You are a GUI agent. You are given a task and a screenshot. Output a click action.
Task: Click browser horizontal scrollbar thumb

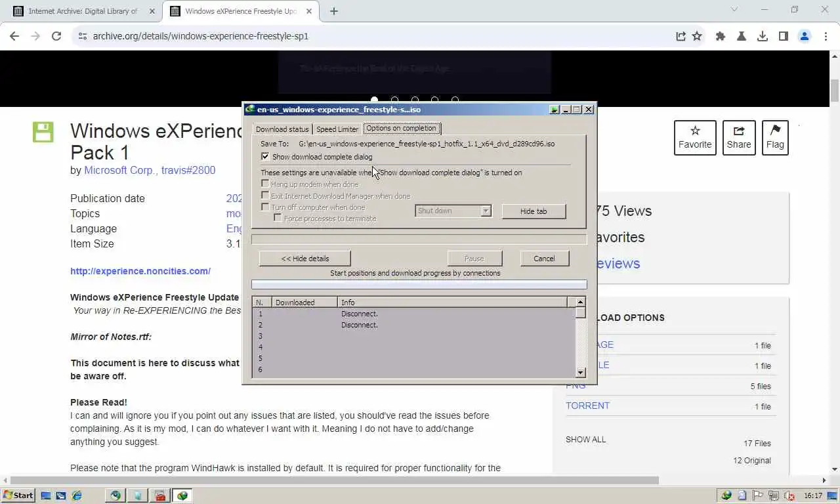click(x=335, y=480)
